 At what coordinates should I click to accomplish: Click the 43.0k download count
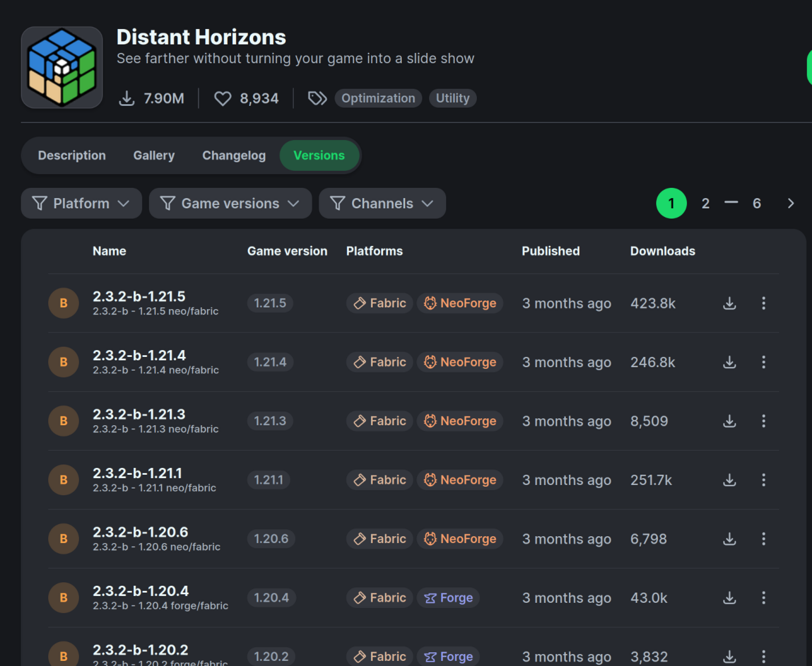click(649, 598)
